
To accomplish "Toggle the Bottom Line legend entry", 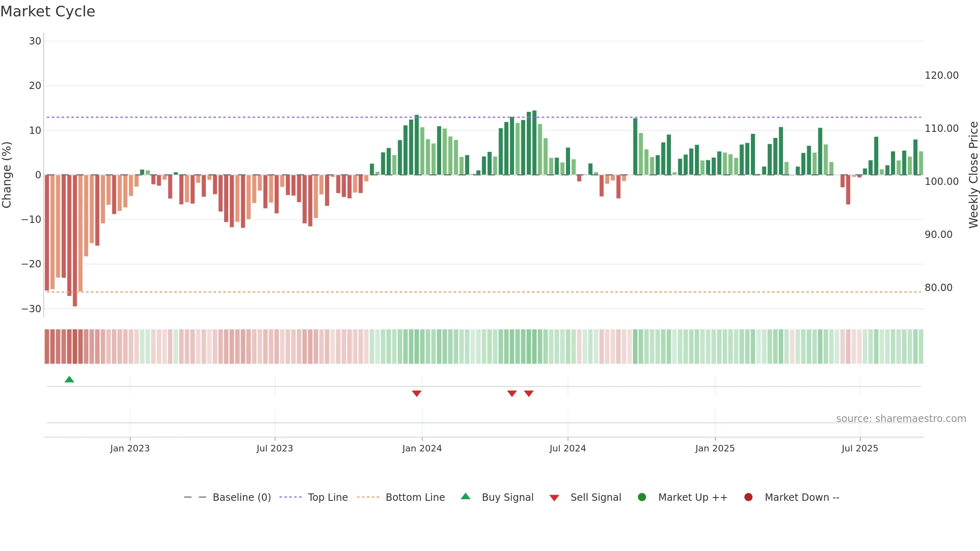I will click(x=401, y=497).
